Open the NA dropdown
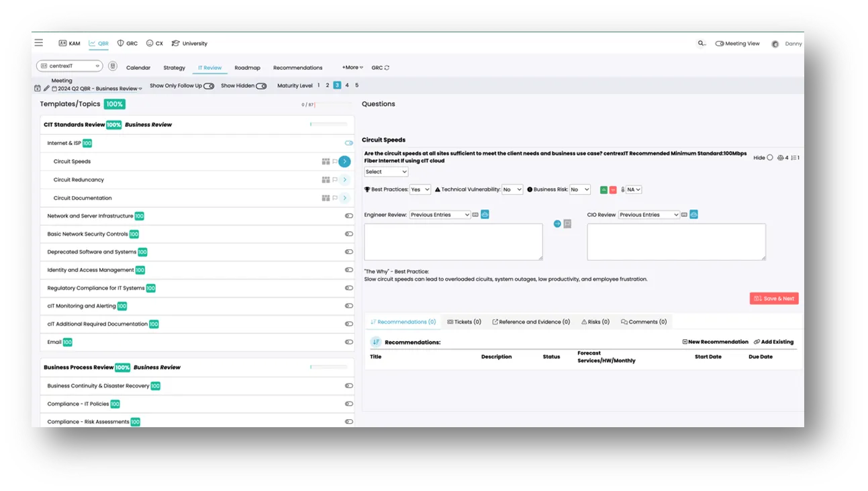The image size is (868, 491). click(634, 190)
